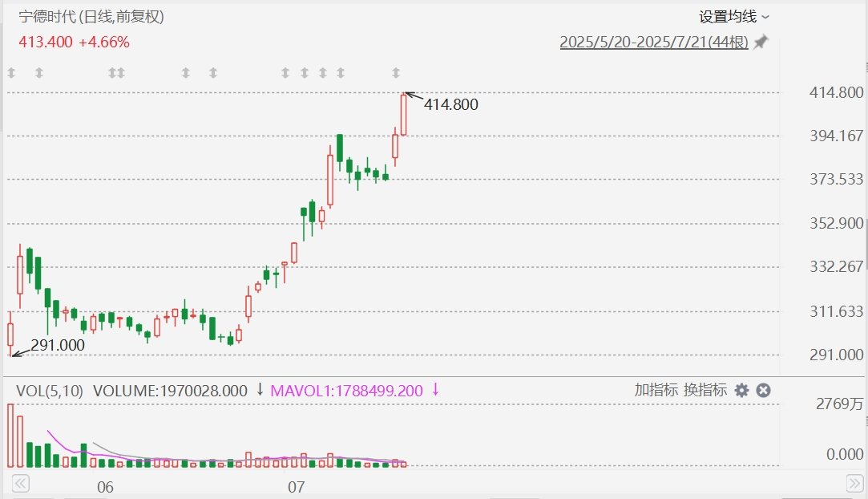The height and width of the screenshot is (499, 868).
Task: Click the last event marker above the peak candle
Action: pyautogui.click(x=395, y=72)
